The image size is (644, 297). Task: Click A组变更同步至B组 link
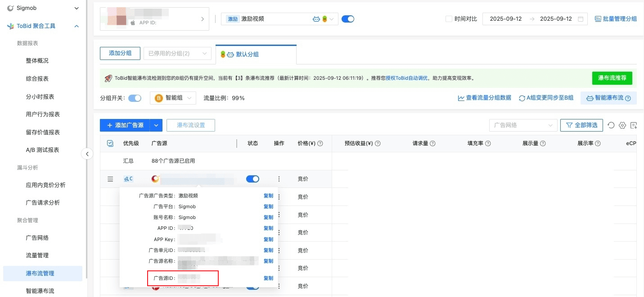(x=546, y=98)
